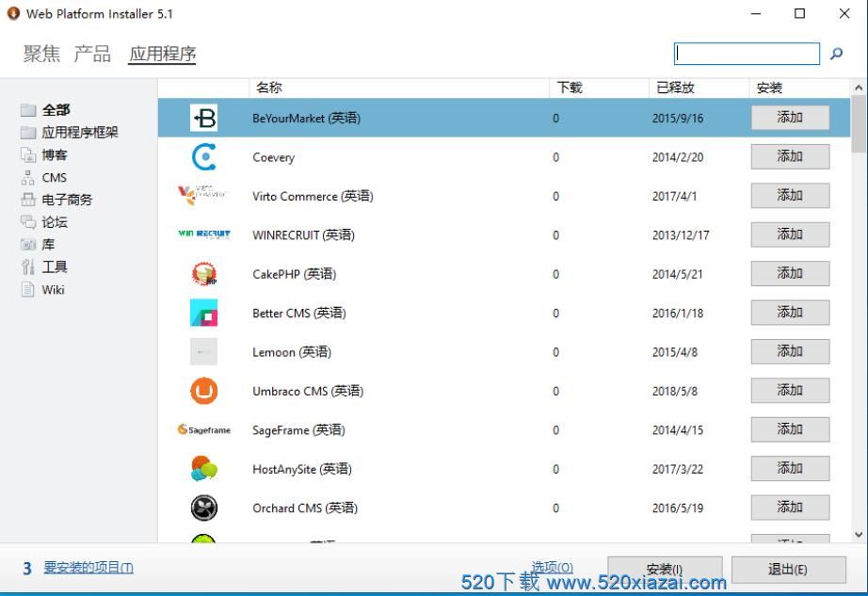
Task: Click the Wiki document icon
Action: coord(28,289)
